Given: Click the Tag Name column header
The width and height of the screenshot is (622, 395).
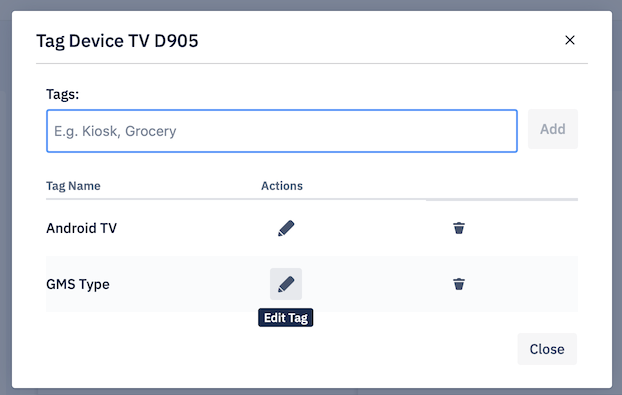Looking at the screenshot, I should coord(73,186).
